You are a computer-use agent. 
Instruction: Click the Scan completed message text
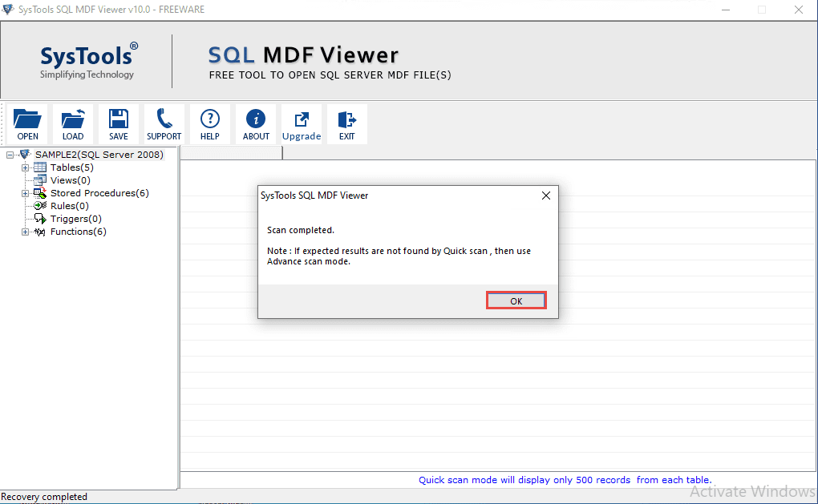pyautogui.click(x=301, y=230)
